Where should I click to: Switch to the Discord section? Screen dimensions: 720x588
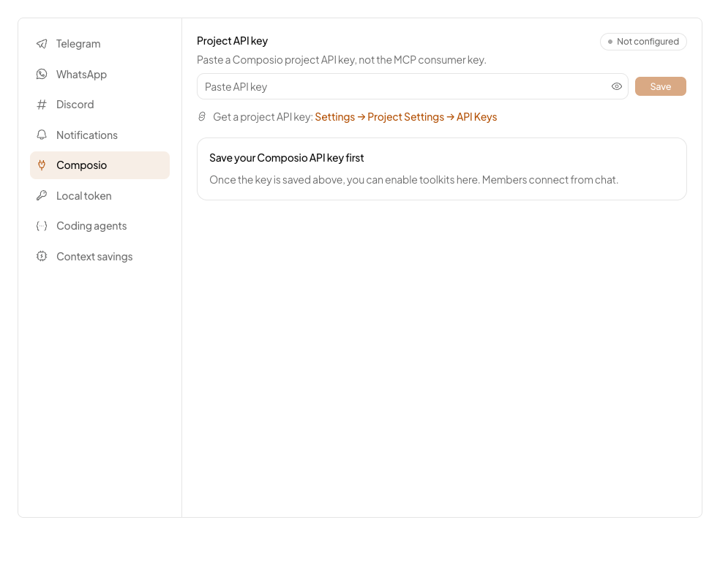(x=100, y=105)
